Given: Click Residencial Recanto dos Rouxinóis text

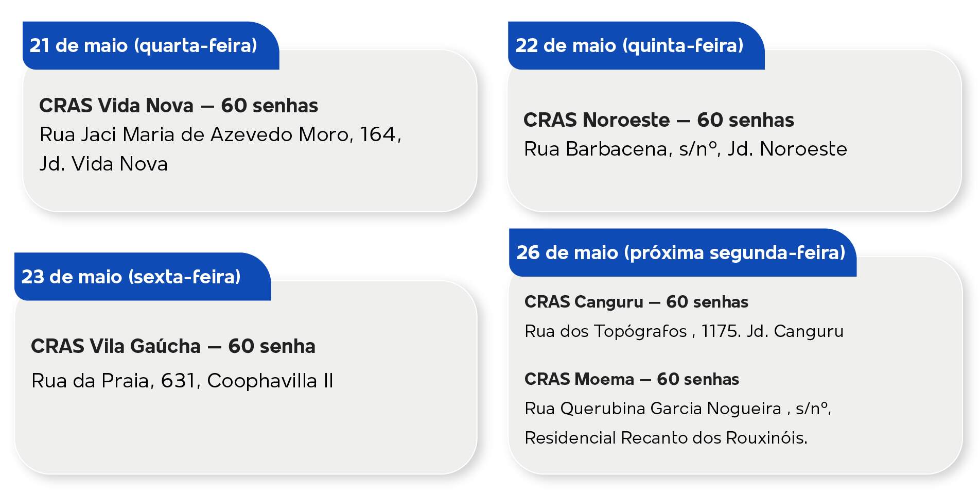Looking at the screenshot, I should pos(666,438).
